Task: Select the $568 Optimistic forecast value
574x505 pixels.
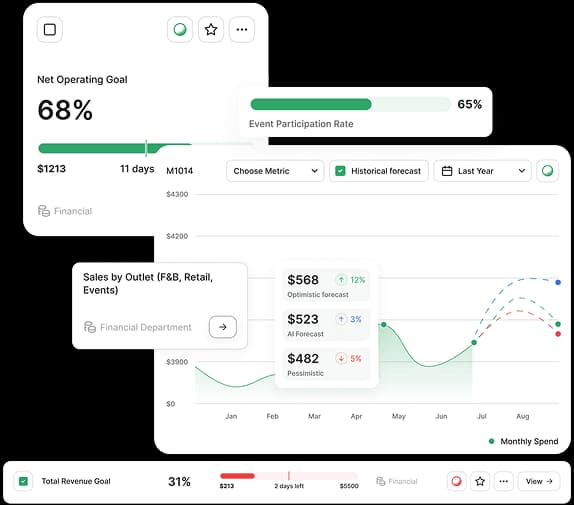Action: [x=303, y=280]
